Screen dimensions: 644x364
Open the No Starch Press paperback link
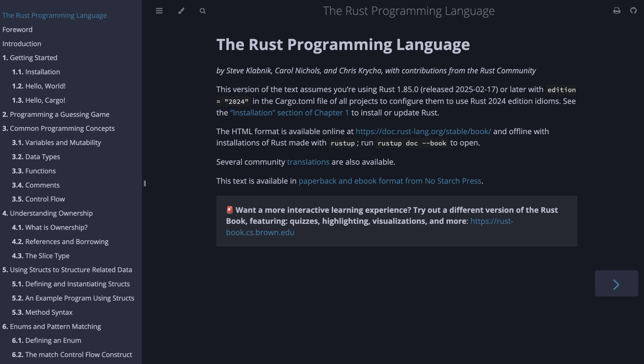pyautogui.click(x=390, y=181)
